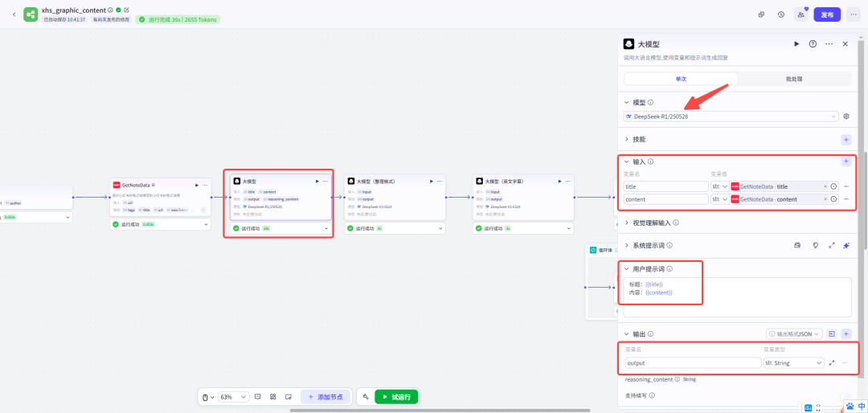The image size is (868, 413).
Task: Run the 大模型 panel node with play icon
Action: tap(796, 43)
